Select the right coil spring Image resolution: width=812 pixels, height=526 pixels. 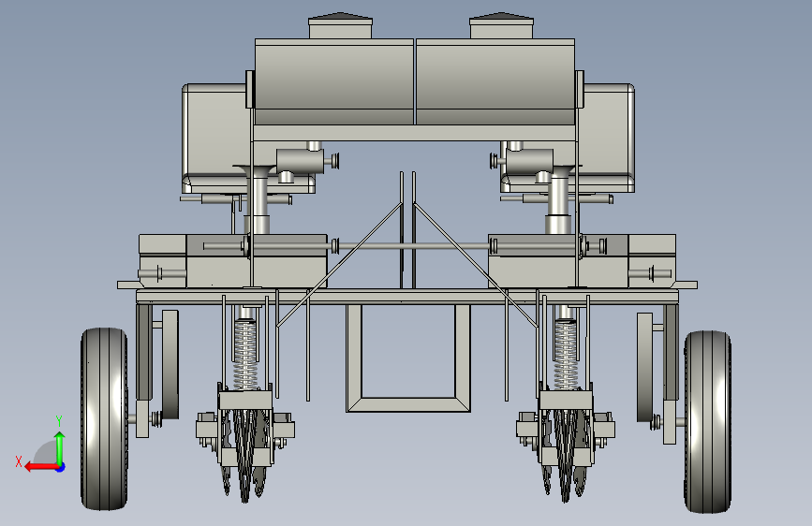click(566, 354)
